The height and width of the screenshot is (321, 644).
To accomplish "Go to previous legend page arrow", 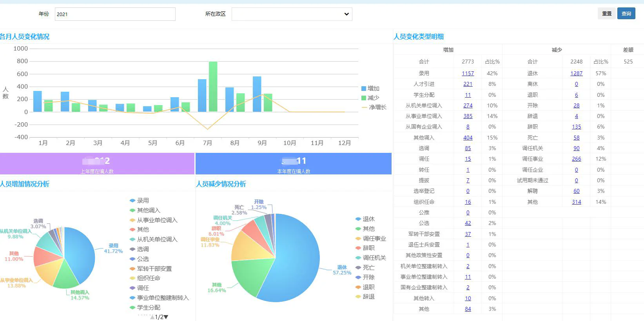I will (x=152, y=317).
